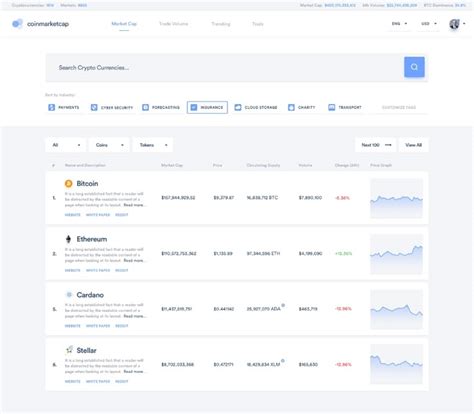This screenshot has height=414, width=474.
Task: Switch to the Tools tab
Action: (258, 24)
